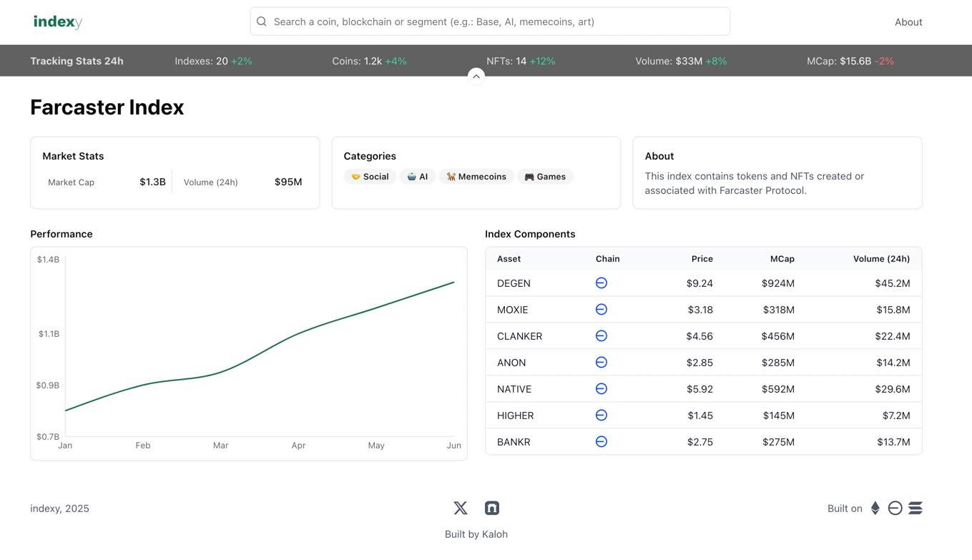Select the Social category chip
This screenshot has height=560, width=972.
point(370,177)
